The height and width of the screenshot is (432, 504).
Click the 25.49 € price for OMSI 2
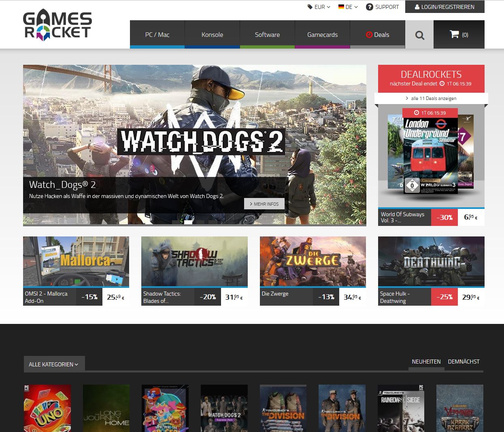point(116,297)
